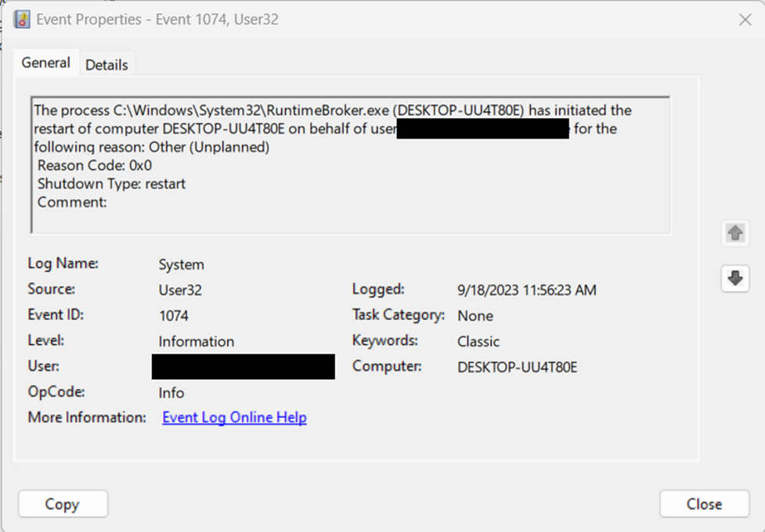This screenshot has width=765, height=532.
Task: Show next event with down arrow
Action: pyautogui.click(x=735, y=279)
